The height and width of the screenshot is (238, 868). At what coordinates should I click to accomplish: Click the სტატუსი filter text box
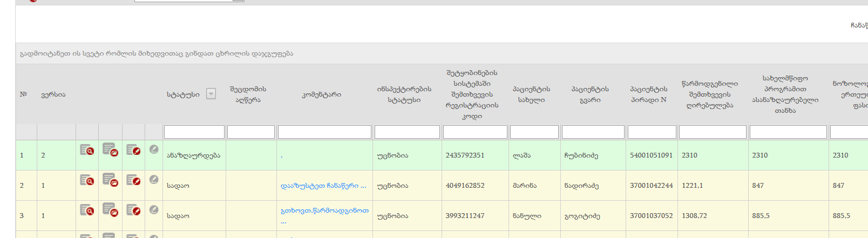pos(194,132)
